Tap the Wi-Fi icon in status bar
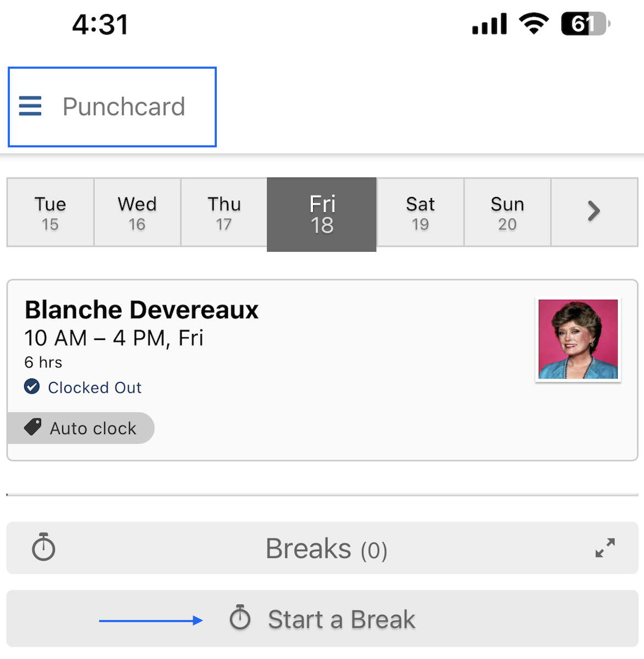The width and height of the screenshot is (644, 659). 534,24
